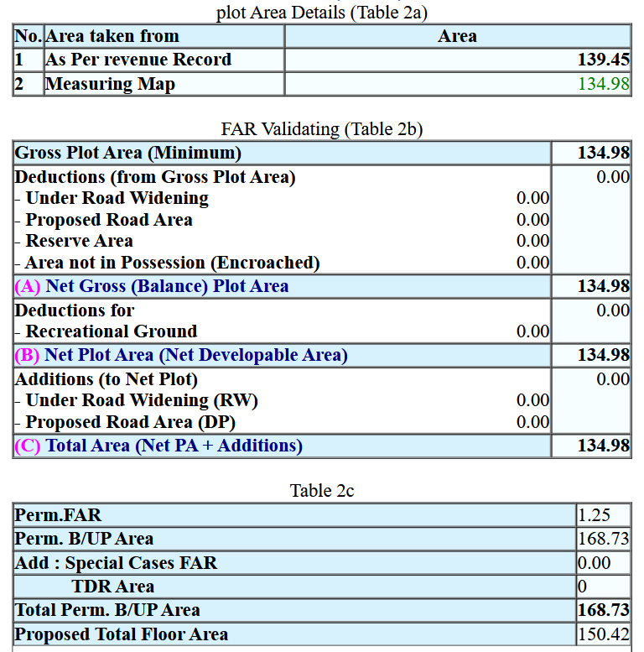Click 'Proposed Road Area' under gross plot deductions
644x652 pixels.
[x=109, y=220]
